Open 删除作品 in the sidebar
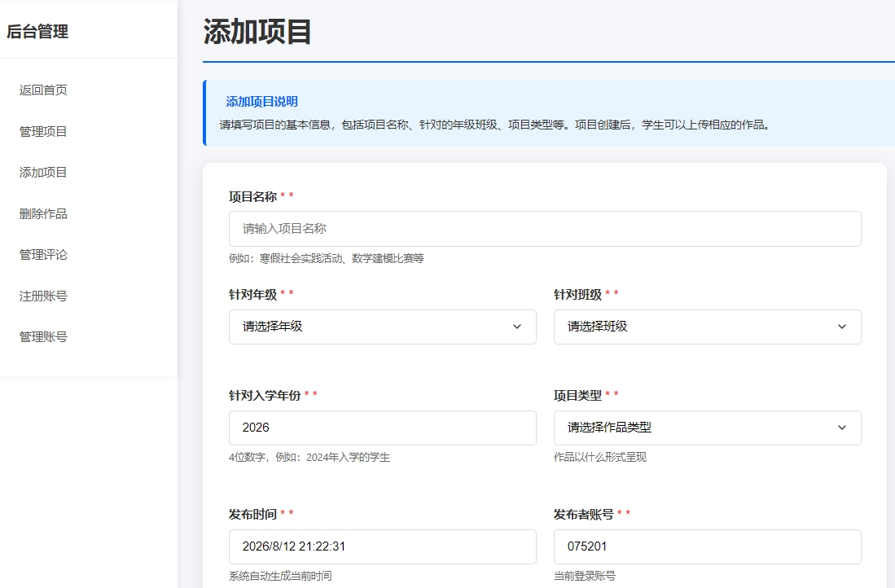Viewport: 895px width, 588px height. 43,213
